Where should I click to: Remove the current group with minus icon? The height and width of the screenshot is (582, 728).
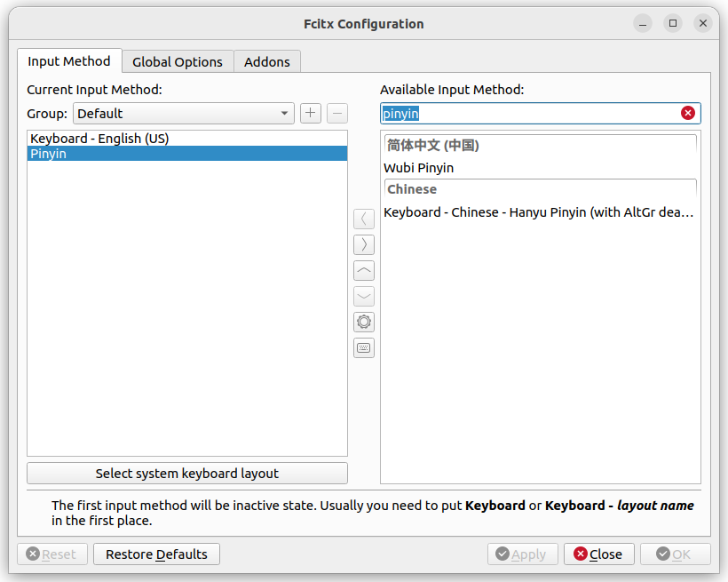point(337,114)
